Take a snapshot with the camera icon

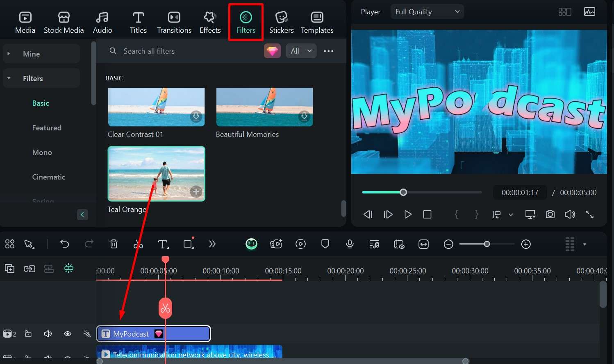point(550,214)
